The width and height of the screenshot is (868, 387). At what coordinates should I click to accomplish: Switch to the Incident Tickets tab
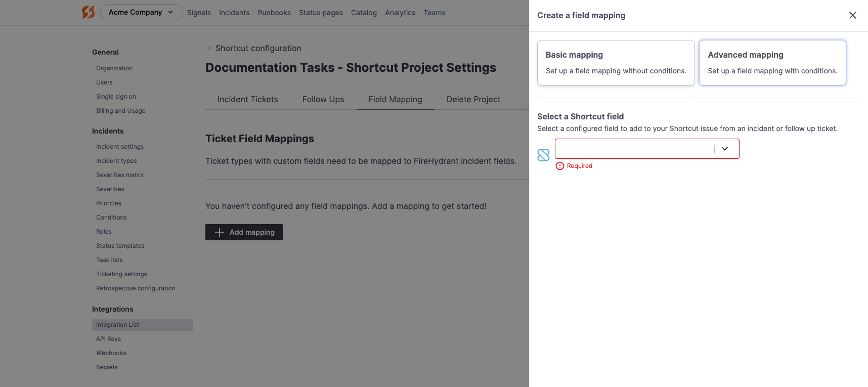(248, 100)
